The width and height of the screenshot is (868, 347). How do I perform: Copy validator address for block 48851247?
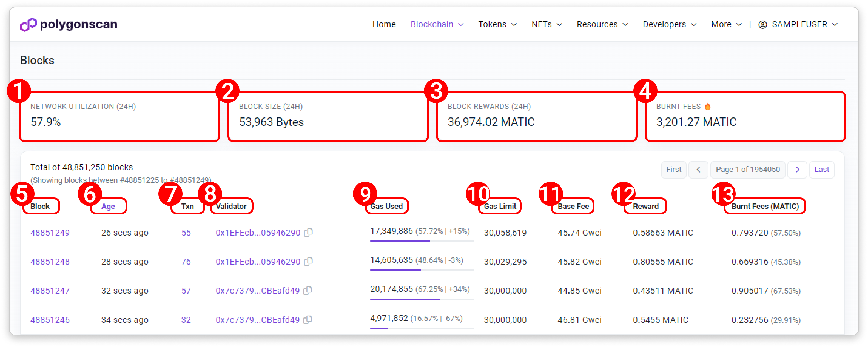coord(308,290)
